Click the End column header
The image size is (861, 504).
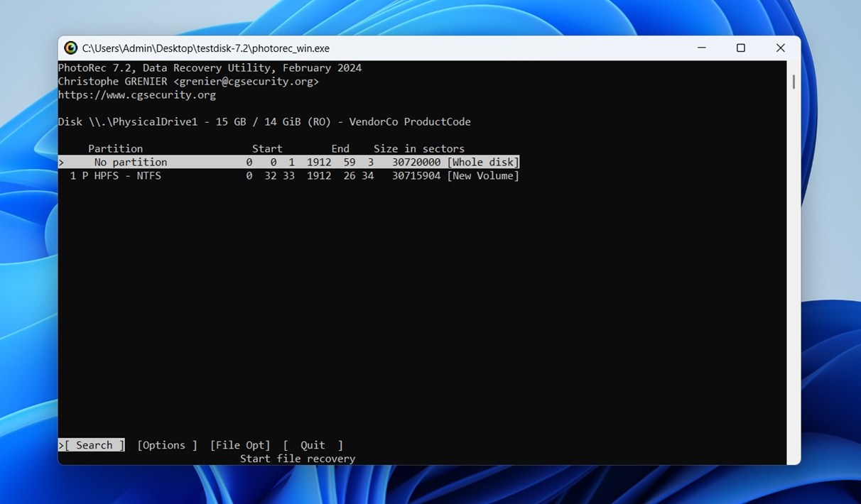click(x=340, y=148)
